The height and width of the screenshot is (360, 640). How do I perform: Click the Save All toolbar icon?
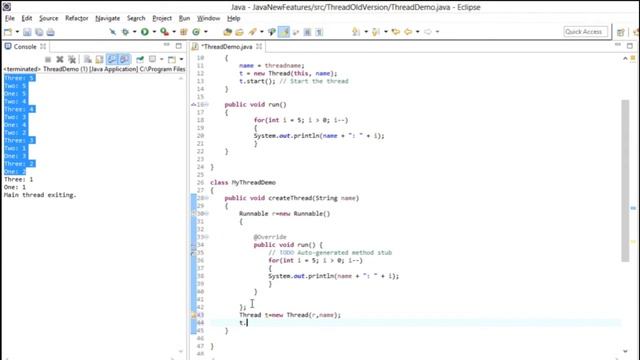coord(39,32)
